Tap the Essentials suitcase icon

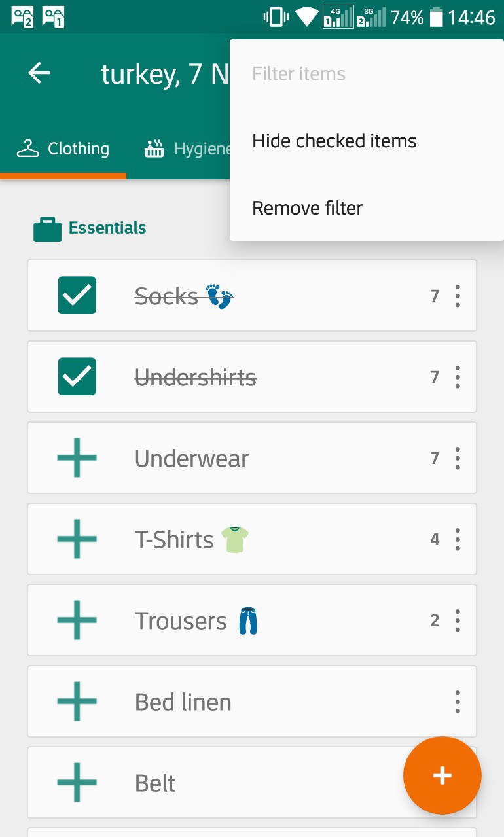(47, 229)
